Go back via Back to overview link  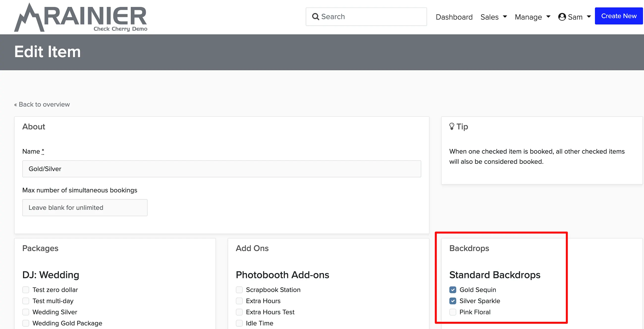point(42,104)
